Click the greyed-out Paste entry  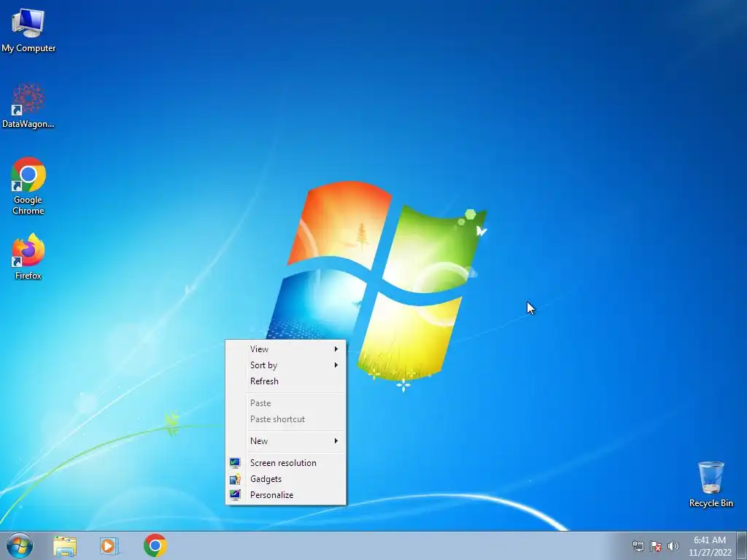coord(285,403)
